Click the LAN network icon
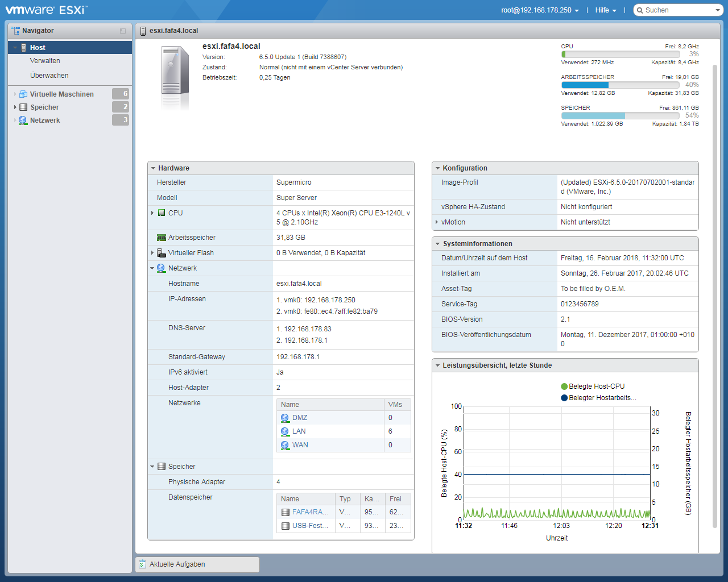The image size is (728, 582). click(285, 431)
